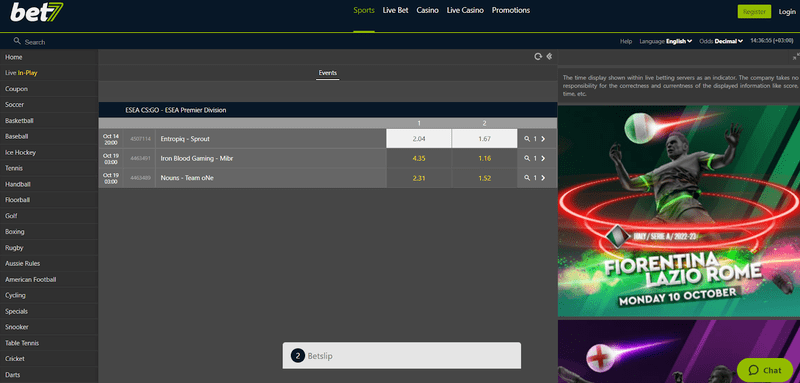
Task: Open the Live Casino tab
Action: point(465,10)
